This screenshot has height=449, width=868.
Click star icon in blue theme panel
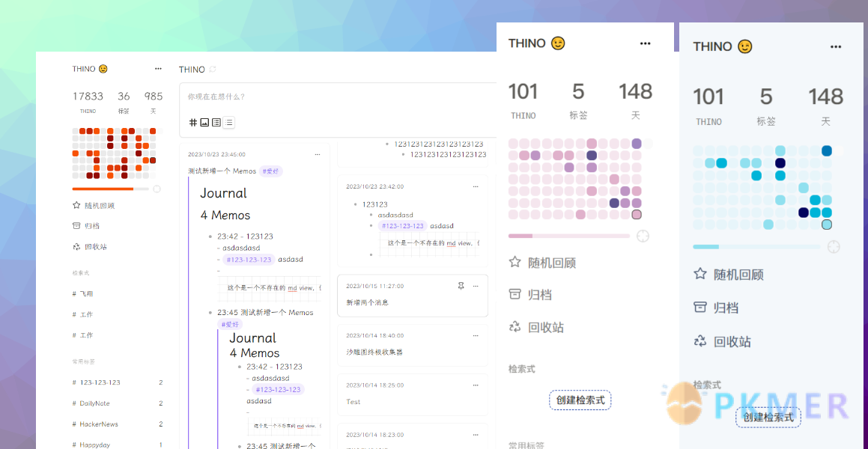[x=700, y=274]
